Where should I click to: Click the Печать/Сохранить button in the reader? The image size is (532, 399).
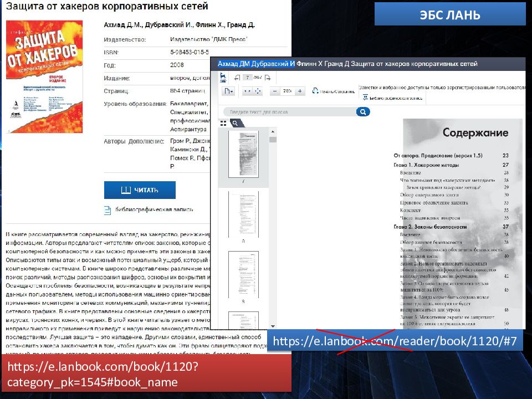[334, 91]
